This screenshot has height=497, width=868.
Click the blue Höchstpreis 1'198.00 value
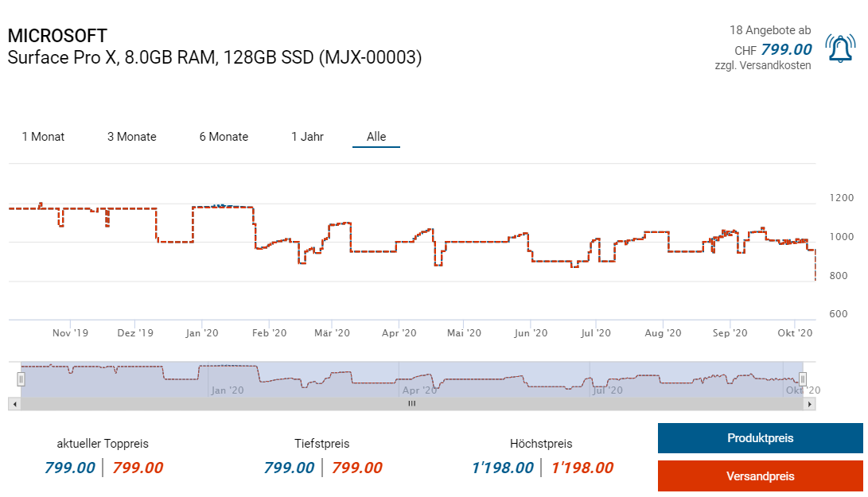coord(502,468)
